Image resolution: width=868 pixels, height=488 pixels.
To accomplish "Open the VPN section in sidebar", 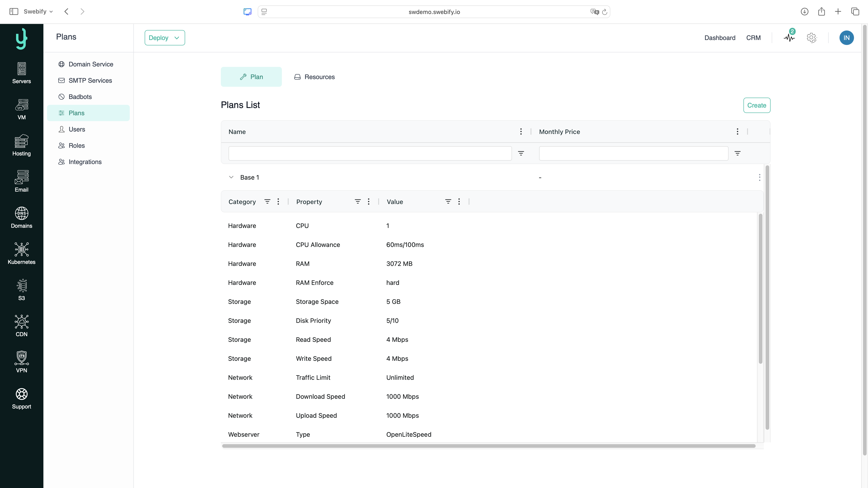I will (x=21, y=362).
